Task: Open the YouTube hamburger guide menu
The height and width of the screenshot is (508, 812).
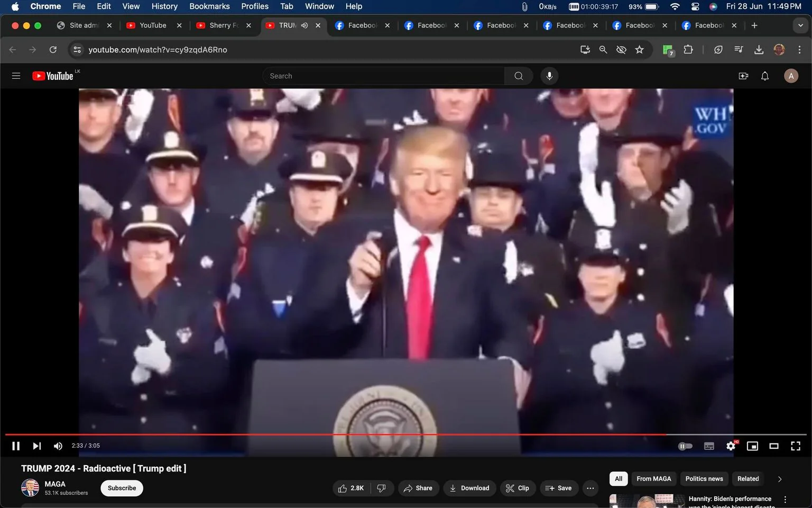Action: click(x=16, y=76)
